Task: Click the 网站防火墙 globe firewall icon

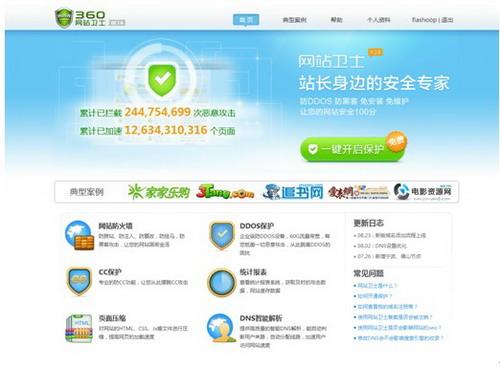Action: (x=79, y=235)
